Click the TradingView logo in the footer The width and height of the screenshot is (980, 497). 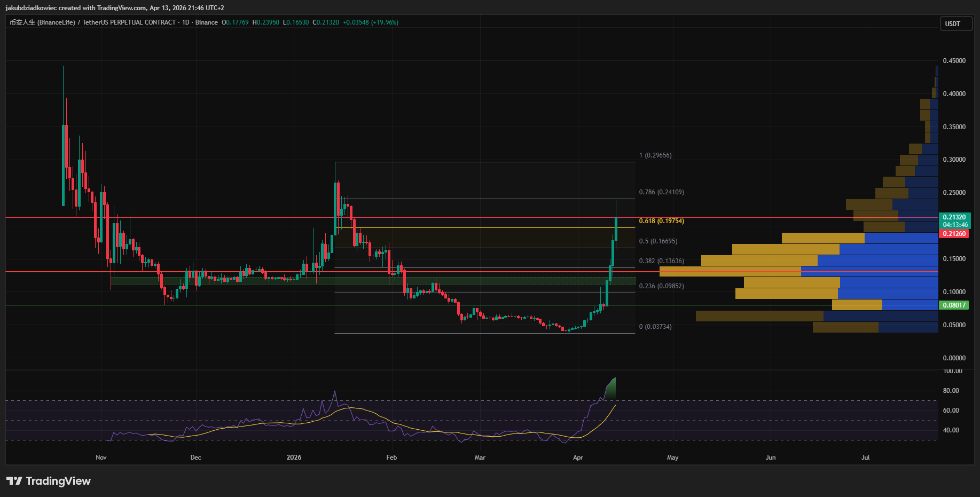click(x=49, y=481)
